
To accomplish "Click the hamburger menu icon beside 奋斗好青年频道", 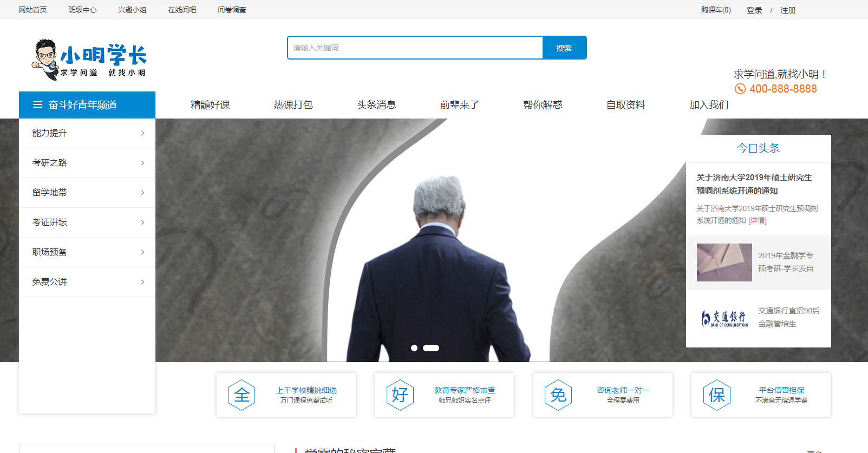I will pyautogui.click(x=38, y=105).
